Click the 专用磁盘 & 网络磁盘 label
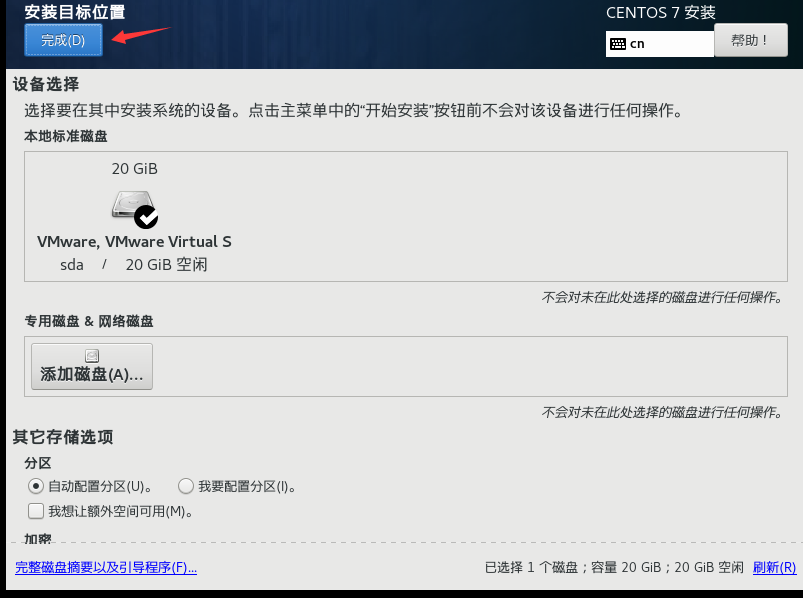The image size is (803, 598). pos(89,321)
